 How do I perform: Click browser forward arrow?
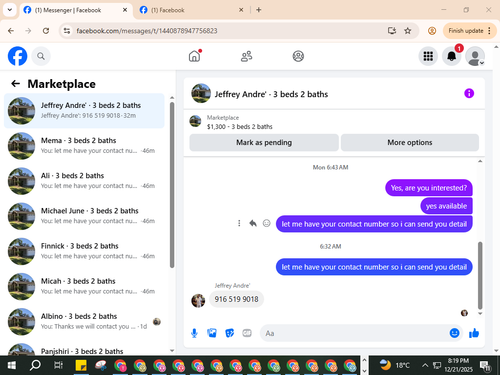point(28,31)
